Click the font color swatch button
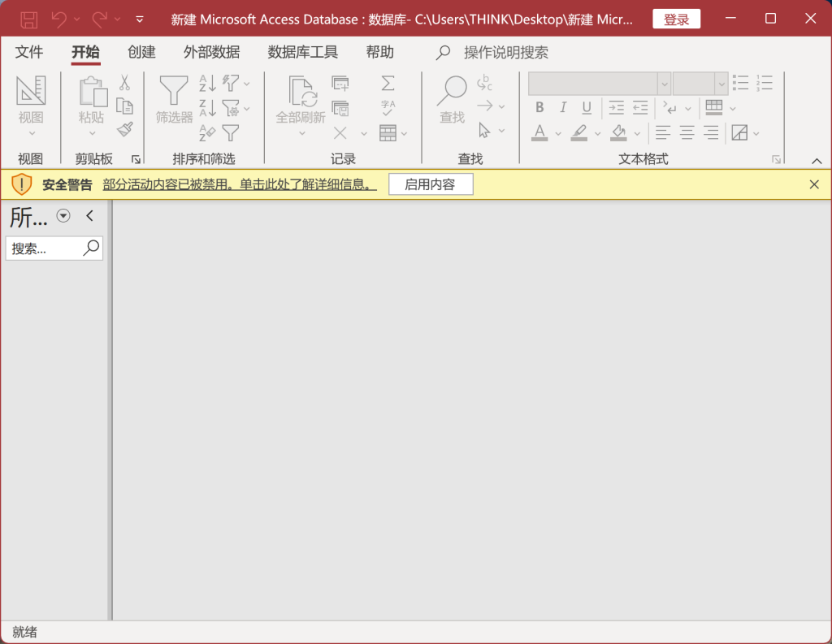Image resolution: width=832 pixels, height=644 pixels. pos(539,132)
